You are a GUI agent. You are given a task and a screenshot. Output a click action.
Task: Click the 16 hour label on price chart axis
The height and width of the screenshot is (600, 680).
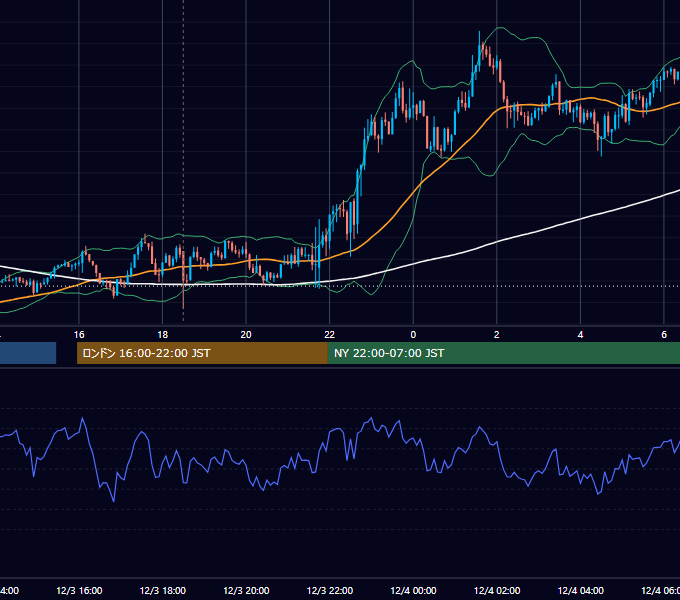79,335
